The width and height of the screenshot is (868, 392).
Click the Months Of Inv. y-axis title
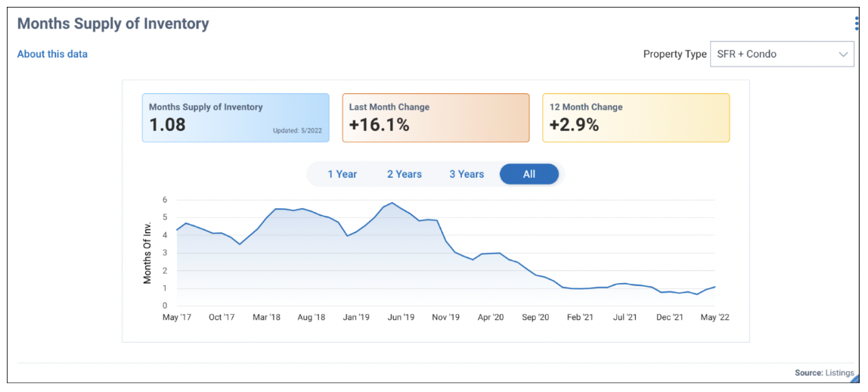(147, 253)
